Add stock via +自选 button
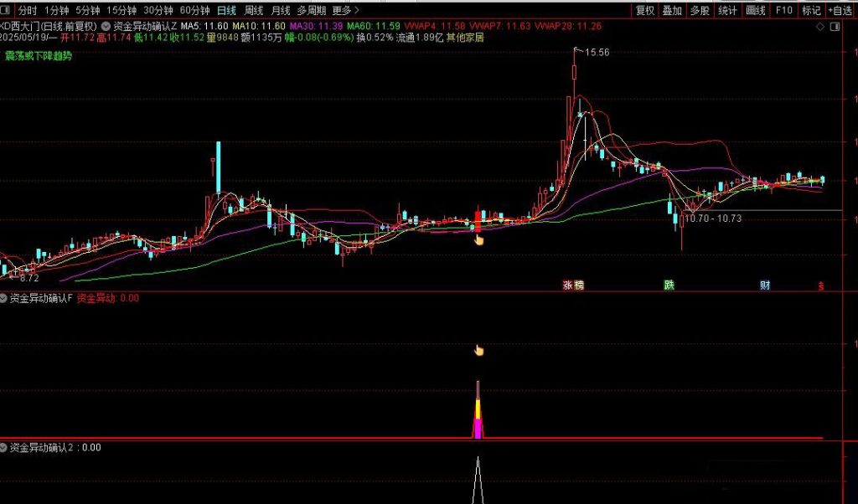Viewport: 858px width, 504px height. pyautogui.click(x=840, y=11)
